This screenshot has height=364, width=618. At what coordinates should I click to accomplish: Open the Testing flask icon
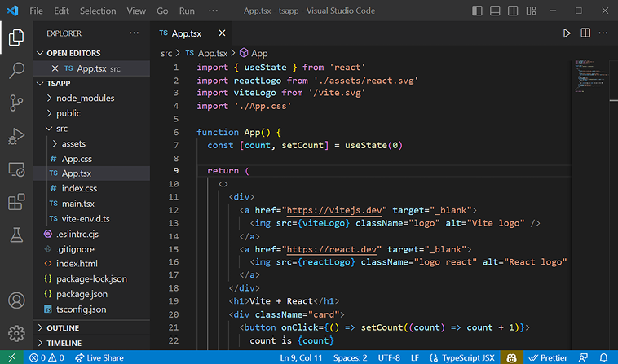pyautogui.click(x=16, y=235)
